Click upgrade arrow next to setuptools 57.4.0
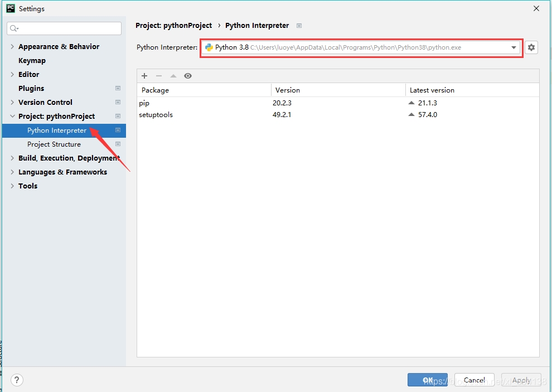The image size is (552, 392). pos(411,114)
